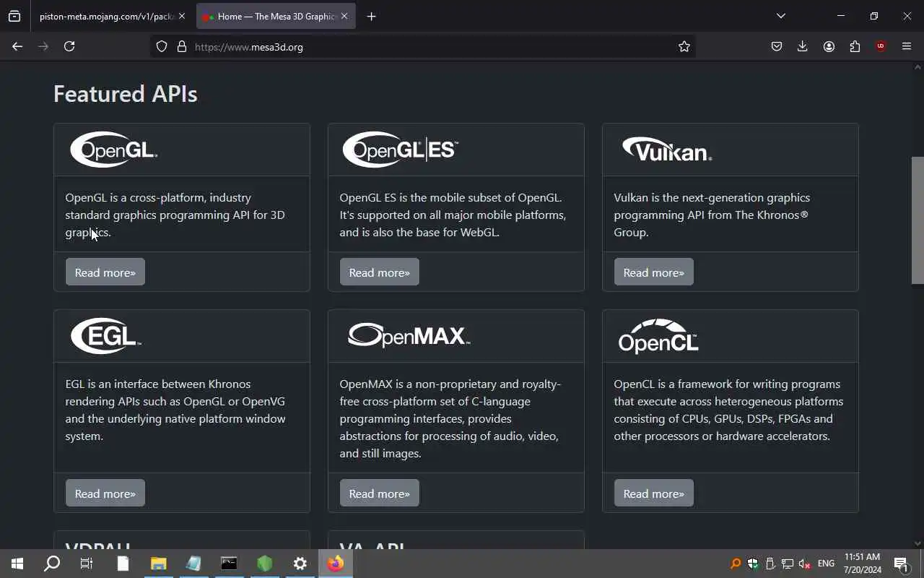Go back using the back arrow
This screenshot has width=924, height=578.
tap(17, 46)
